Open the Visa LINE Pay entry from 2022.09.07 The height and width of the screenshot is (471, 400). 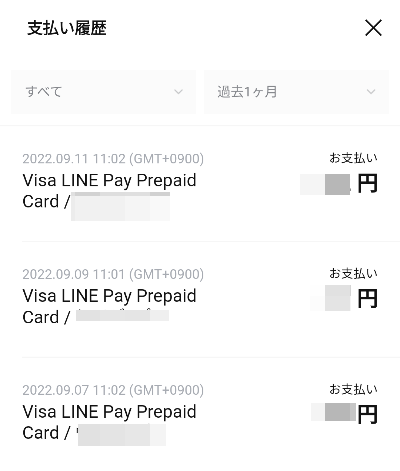point(200,415)
